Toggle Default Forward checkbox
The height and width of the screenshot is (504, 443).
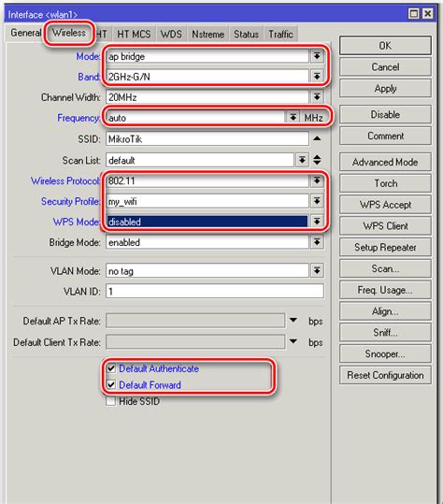click(111, 384)
